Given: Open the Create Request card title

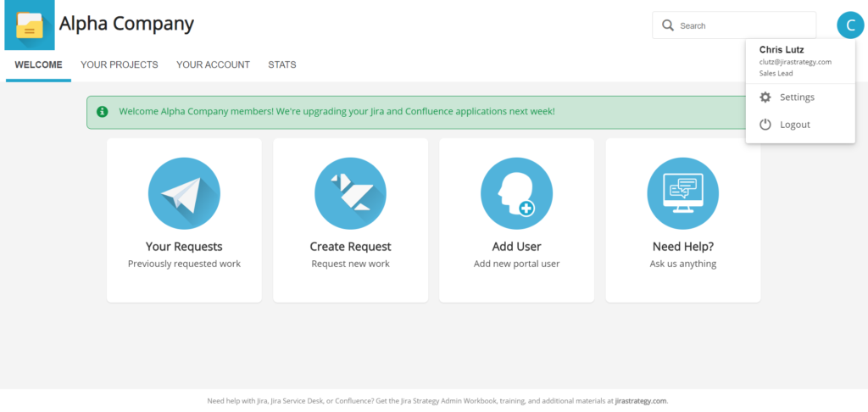Looking at the screenshot, I should (x=350, y=247).
